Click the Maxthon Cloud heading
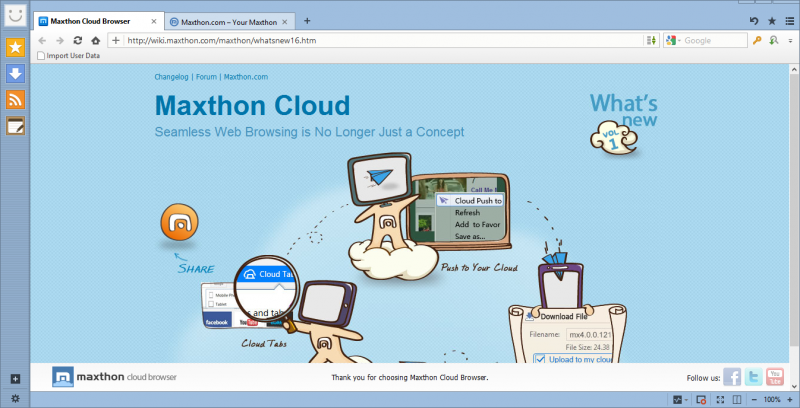Image resolution: width=800 pixels, height=408 pixels. [x=252, y=106]
